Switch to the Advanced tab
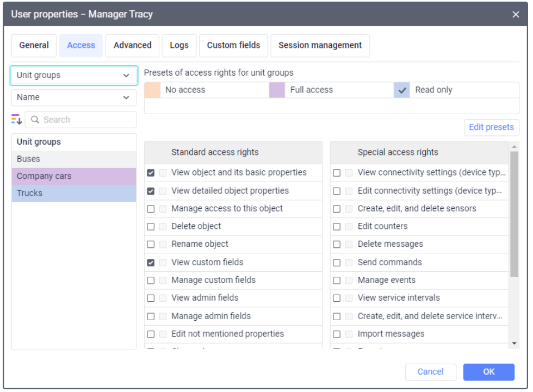Viewport: 533px width, 392px height. tap(132, 46)
